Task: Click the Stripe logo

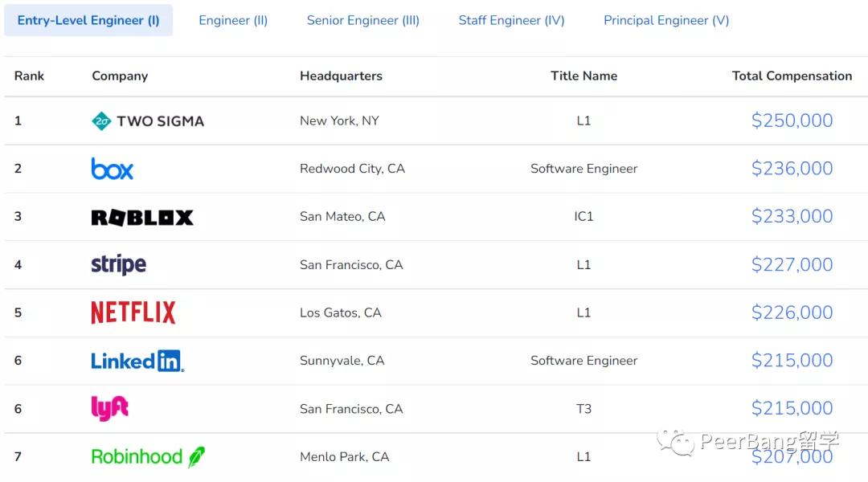Action: (x=119, y=264)
